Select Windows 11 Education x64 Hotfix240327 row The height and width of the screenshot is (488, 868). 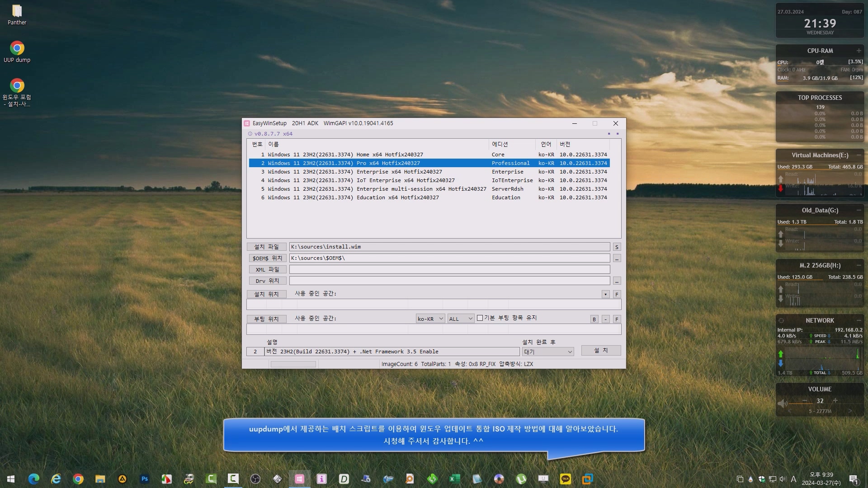click(429, 197)
